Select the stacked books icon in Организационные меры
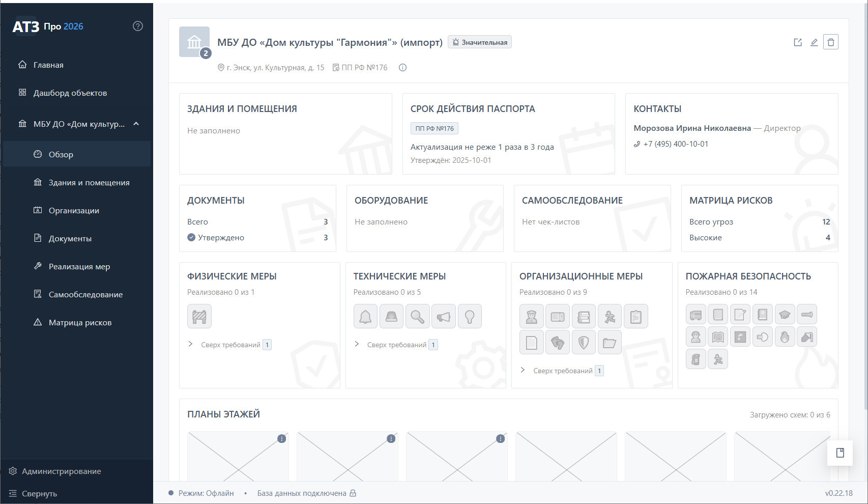The image size is (868, 504). tap(584, 317)
